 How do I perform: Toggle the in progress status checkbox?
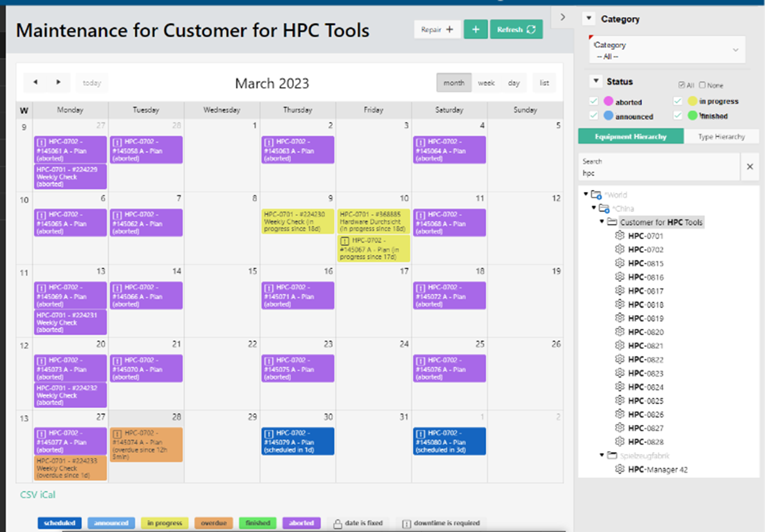[678, 101]
